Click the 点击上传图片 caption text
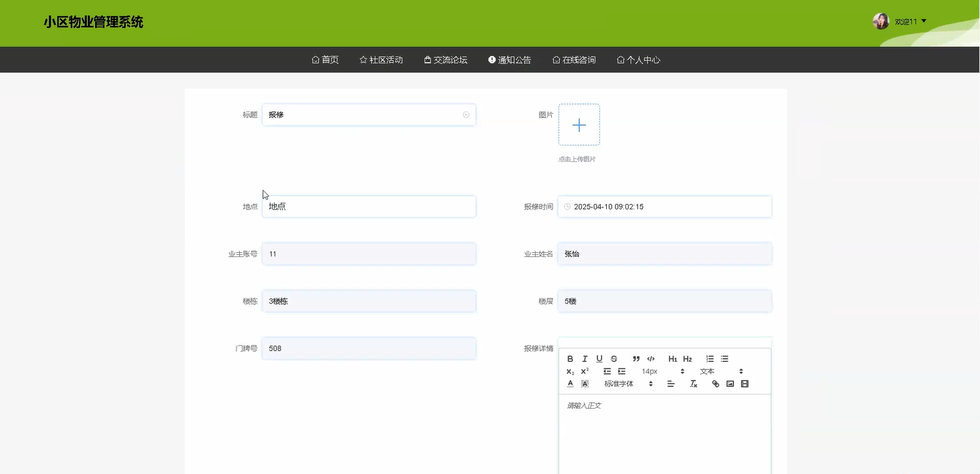The width and height of the screenshot is (980, 474). click(577, 159)
